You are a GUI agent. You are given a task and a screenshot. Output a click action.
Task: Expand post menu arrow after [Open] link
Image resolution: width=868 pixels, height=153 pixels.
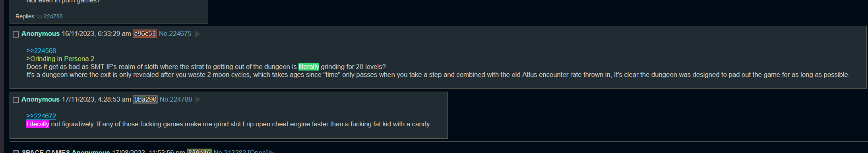tap(272, 152)
